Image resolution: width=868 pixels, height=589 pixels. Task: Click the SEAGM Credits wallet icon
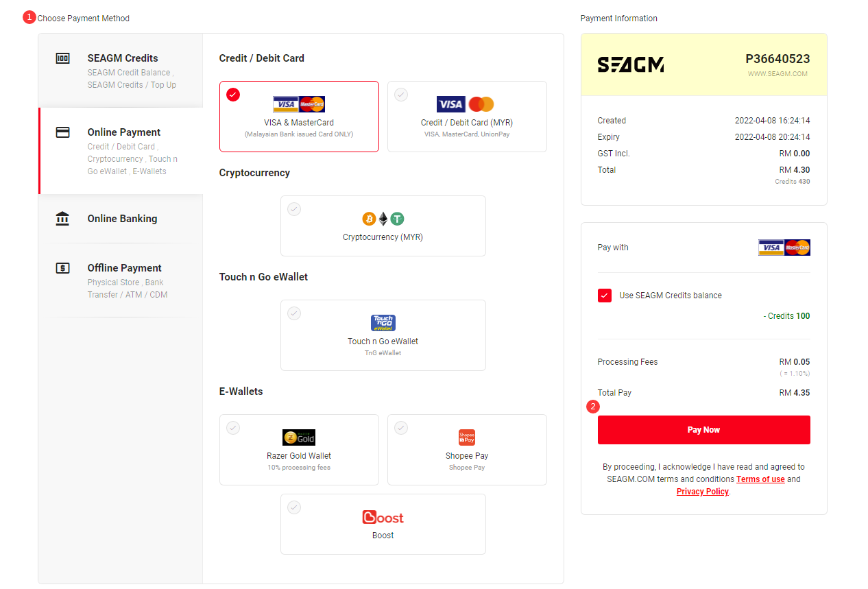coord(62,58)
